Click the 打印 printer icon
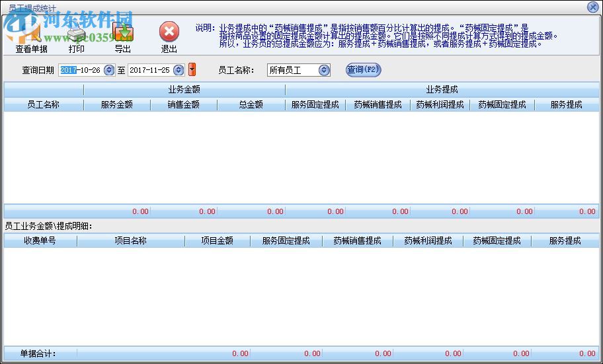This screenshot has height=364, width=603. [x=77, y=32]
